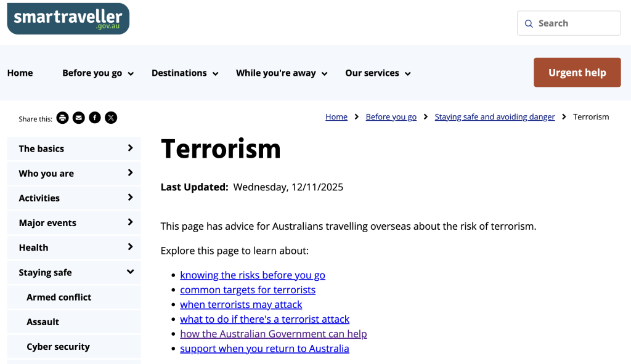Collapse the Staying safe sidebar section

(x=130, y=272)
